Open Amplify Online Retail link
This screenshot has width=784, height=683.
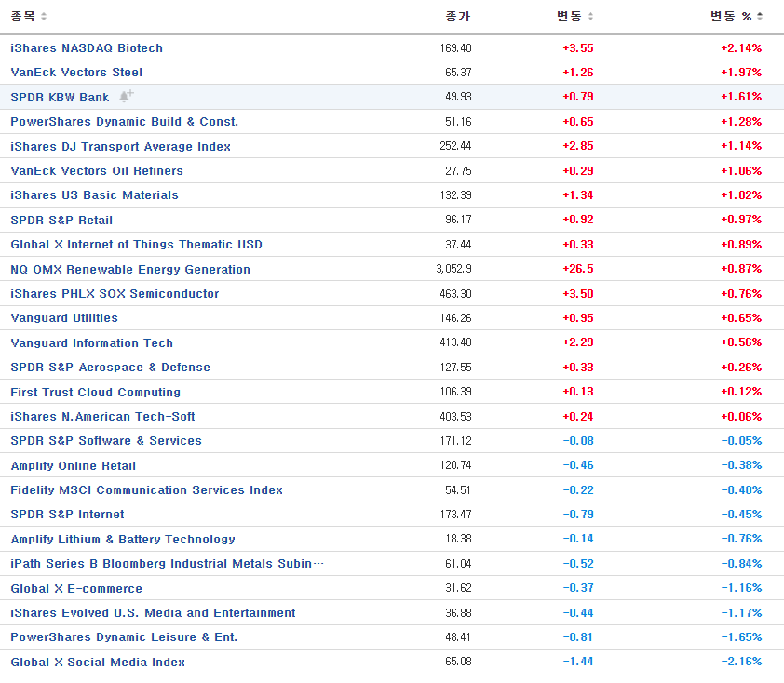[73, 465]
